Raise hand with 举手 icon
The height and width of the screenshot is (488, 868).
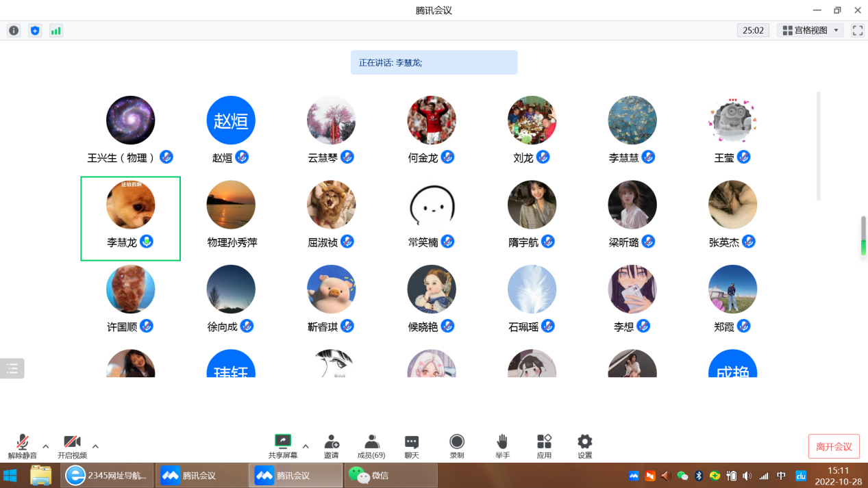(x=502, y=446)
